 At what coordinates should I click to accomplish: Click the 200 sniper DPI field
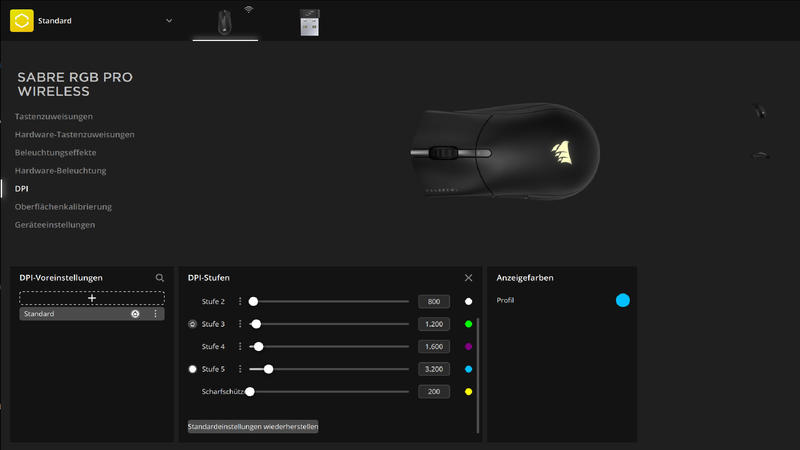tap(434, 391)
